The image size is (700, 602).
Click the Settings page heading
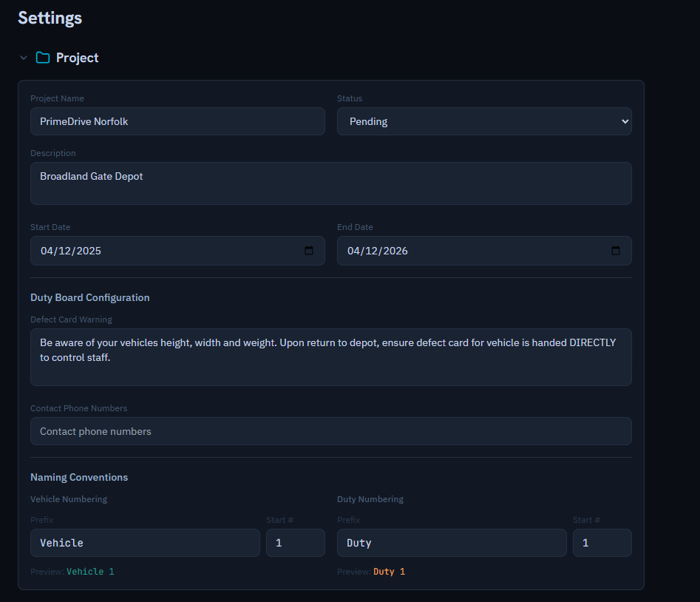click(50, 18)
